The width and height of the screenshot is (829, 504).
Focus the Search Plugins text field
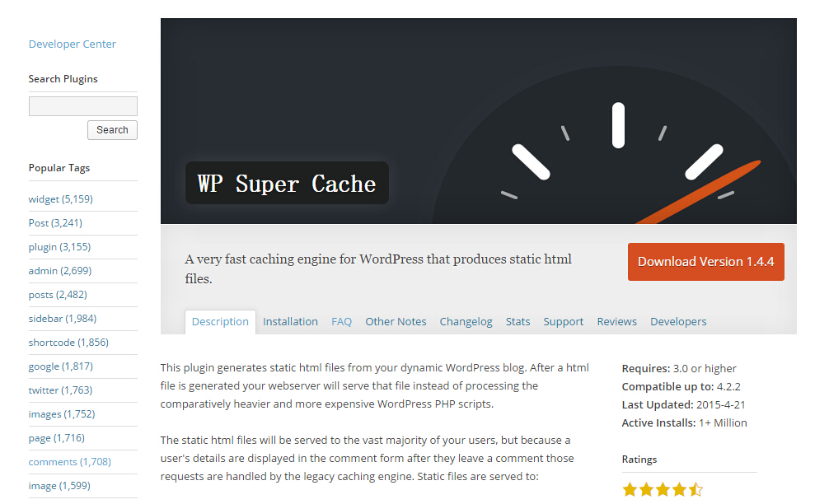pyautogui.click(x=82, y=106)
